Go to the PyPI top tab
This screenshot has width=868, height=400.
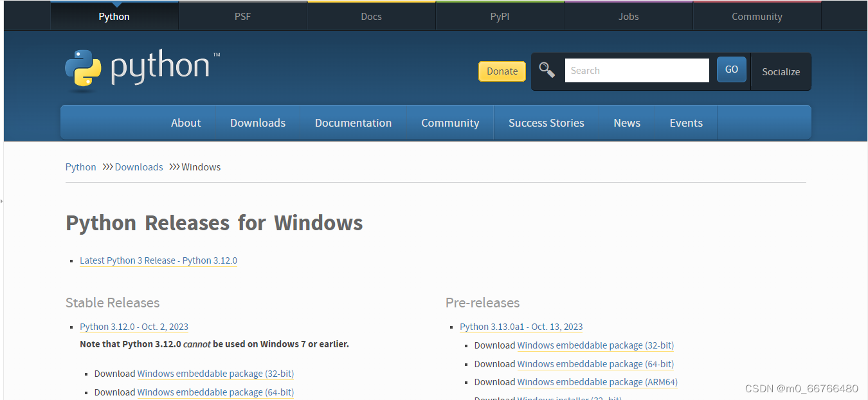(500, 16)
